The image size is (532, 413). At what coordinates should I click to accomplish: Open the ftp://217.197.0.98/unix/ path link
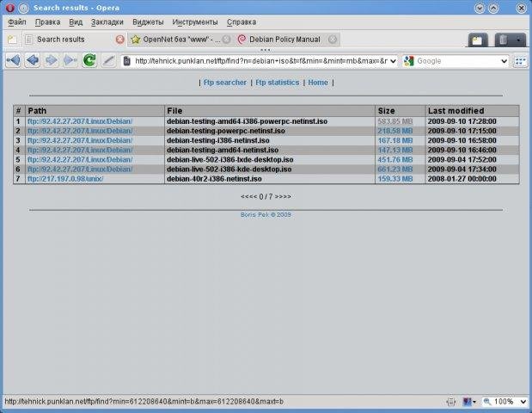[65, 179]
